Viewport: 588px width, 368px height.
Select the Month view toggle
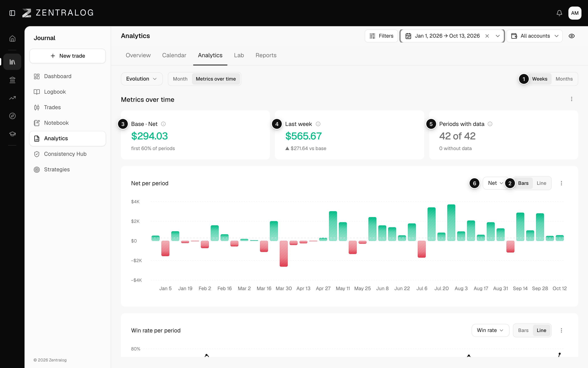(180, 79)
